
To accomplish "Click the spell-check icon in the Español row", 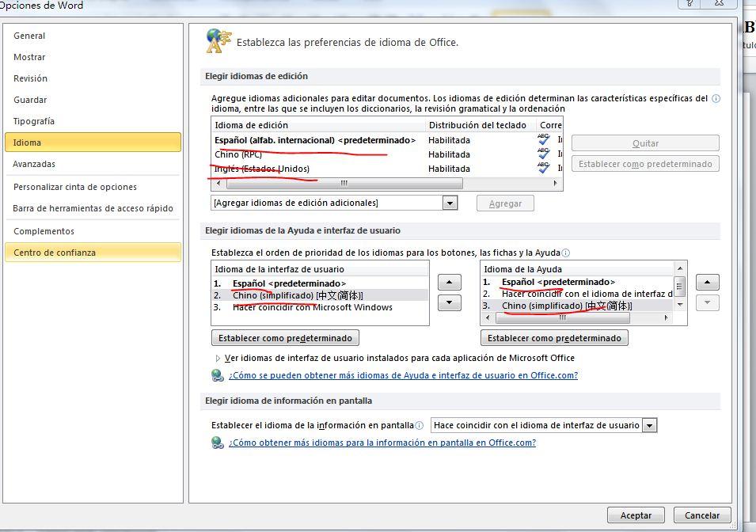I will pos(543,140).
